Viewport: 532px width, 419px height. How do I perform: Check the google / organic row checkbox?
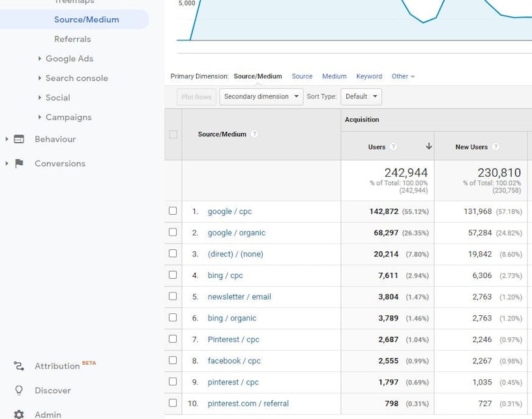173,232
